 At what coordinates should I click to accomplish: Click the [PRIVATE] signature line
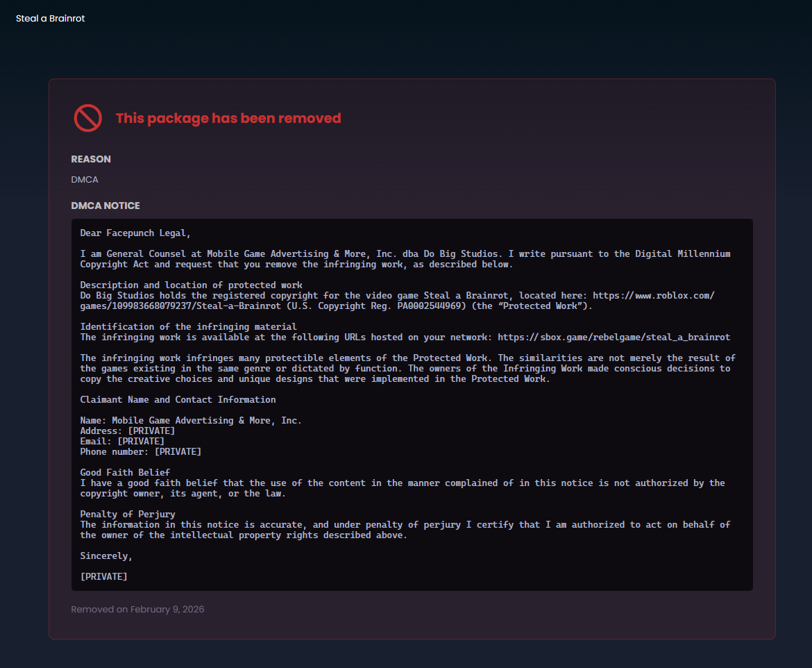(103, 577)
